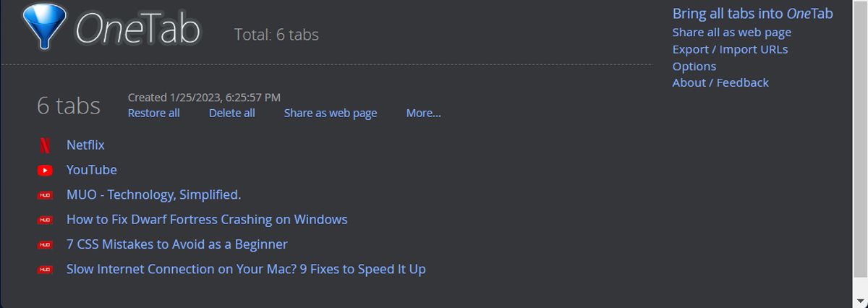868x308 pixels.
Task: Open How to Fix Dwarf Fortress Crashing link
Action: point(207,219)
